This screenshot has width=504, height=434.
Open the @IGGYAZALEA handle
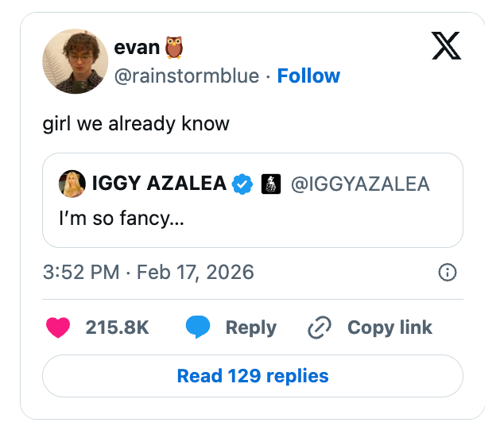tap(360, 184)
